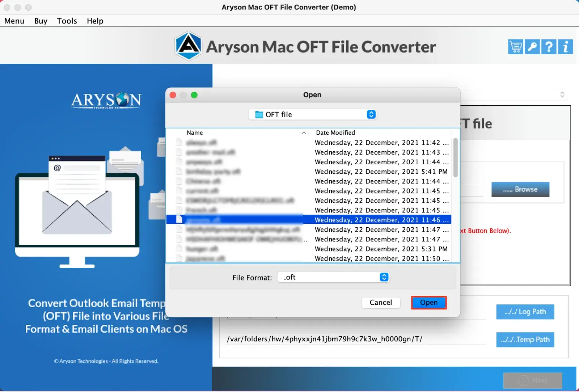Sort by Date Modified column header
The width and height of the screenshot is (579, 392).
click(x=335, y=133)
